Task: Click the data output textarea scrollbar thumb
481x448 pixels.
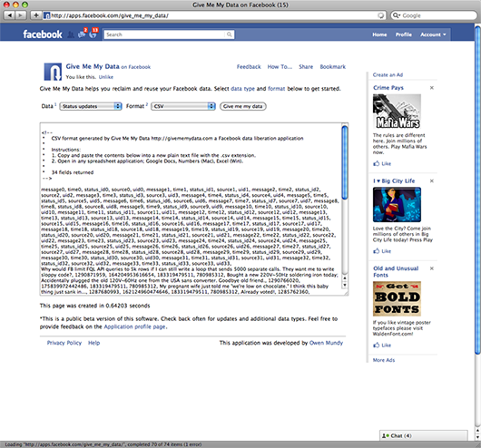Action: click(345, 162)
